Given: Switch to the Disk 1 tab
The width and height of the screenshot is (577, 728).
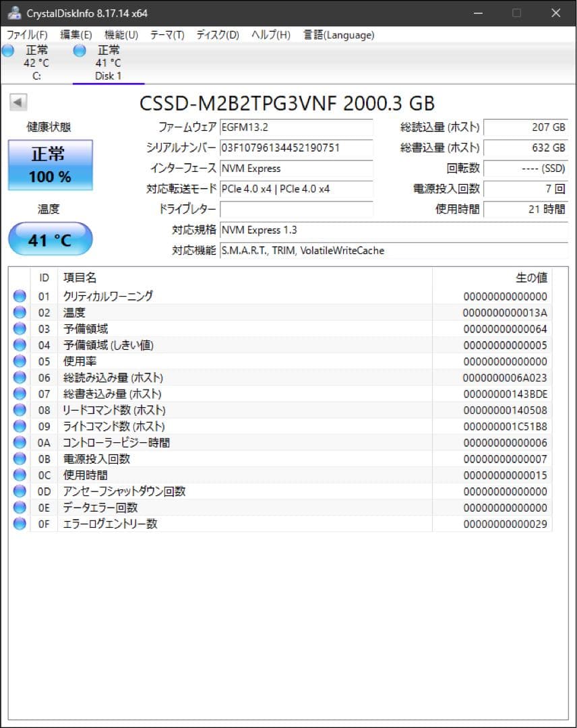Looking at the screenshot, I should click(x=108, y=75).
